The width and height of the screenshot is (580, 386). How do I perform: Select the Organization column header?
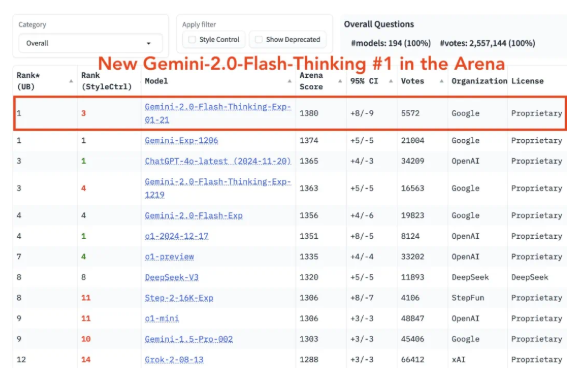(479, 81)
